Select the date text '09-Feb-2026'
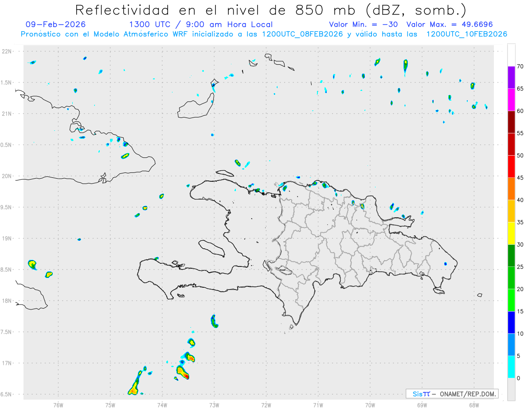This screenshot has width=532, height=411. pos(55,24)
